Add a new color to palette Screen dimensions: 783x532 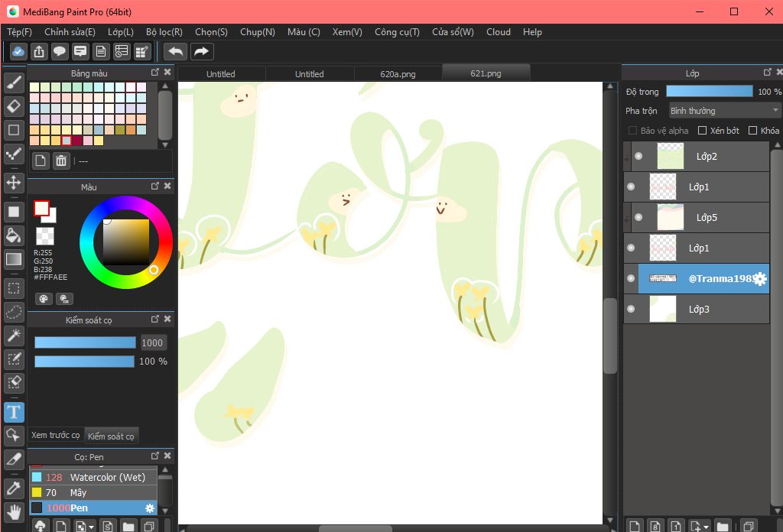[x=41, y=161]
